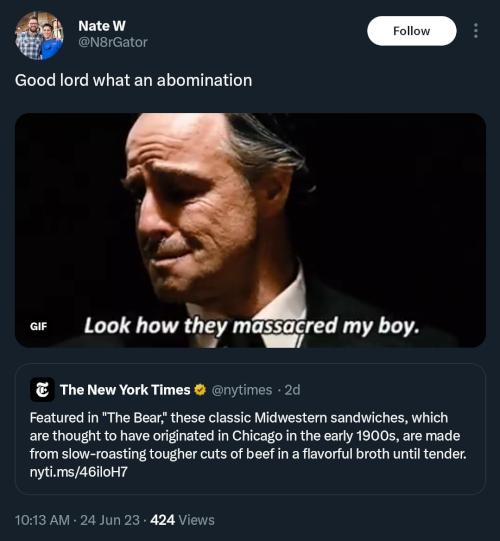Click the gold verified checkmark badge
The height and width of the screenshot is (541, 500).
pos(200,390)
